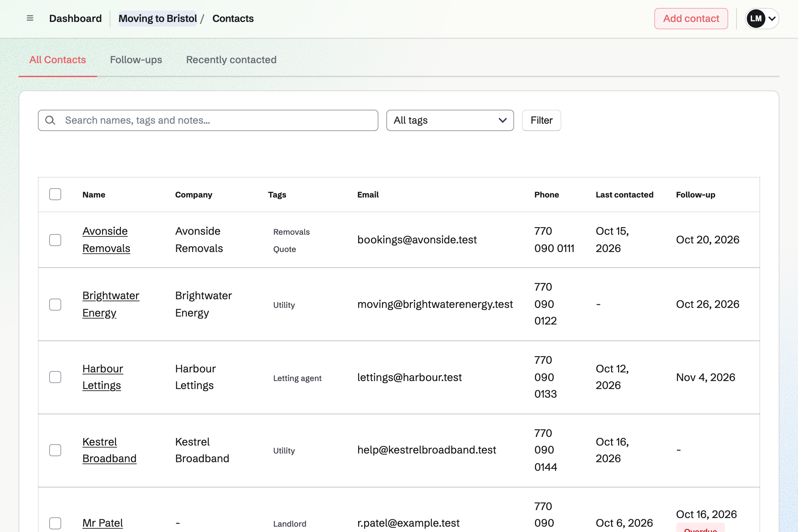
Task: Click the Letting agent tag
Action: pos(297,378)
